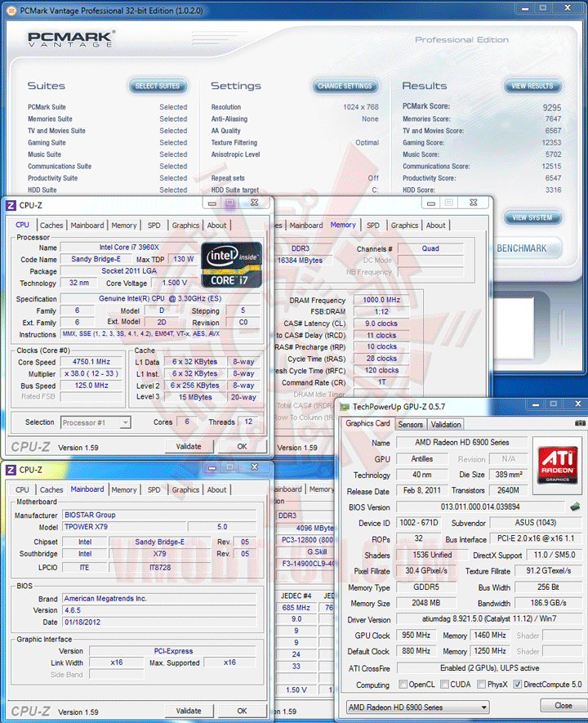Toggle the PhysX checkbox in GPU-Z

click(482, 685)
